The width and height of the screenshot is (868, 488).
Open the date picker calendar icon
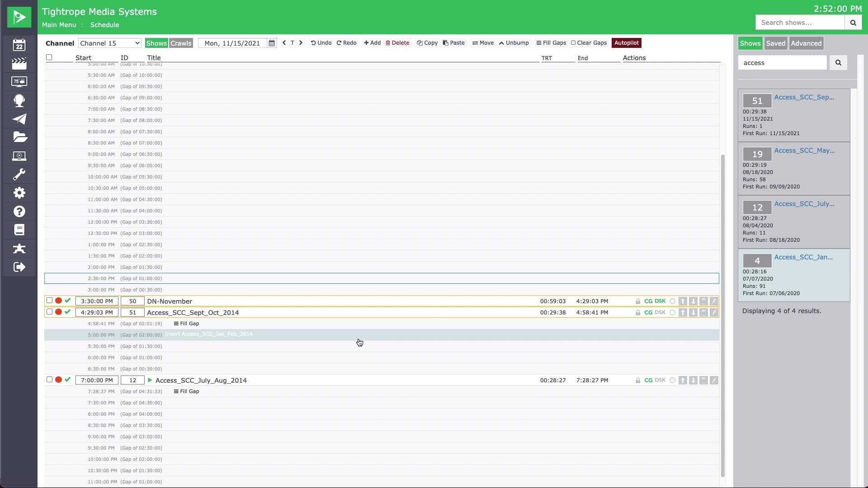(x=272, y=43)
